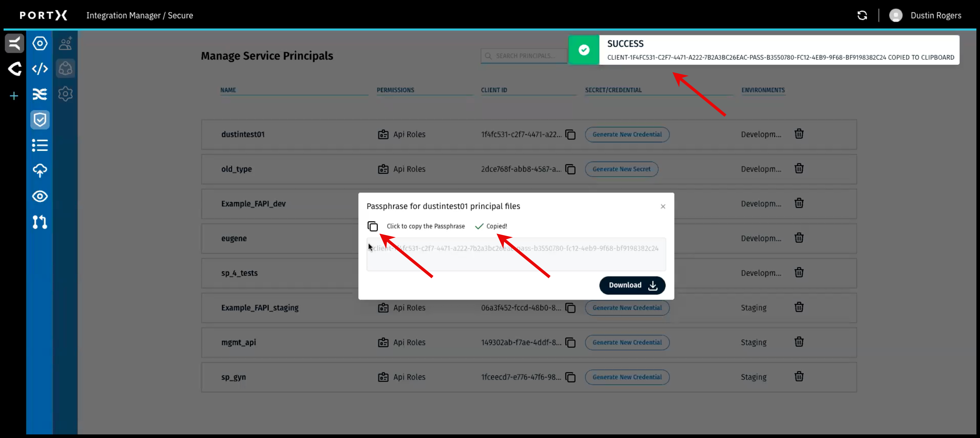Open the settings gear icon in subnav

pos(66,94)
